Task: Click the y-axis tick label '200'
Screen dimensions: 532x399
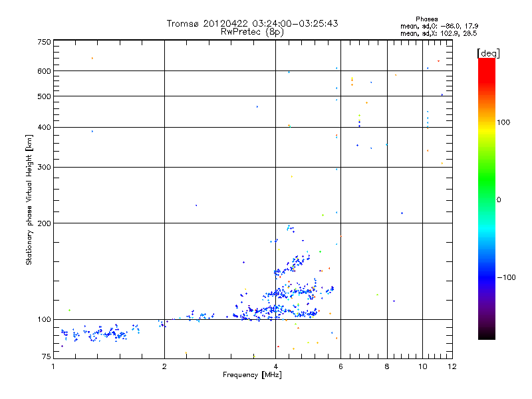Action: point(44,223)
